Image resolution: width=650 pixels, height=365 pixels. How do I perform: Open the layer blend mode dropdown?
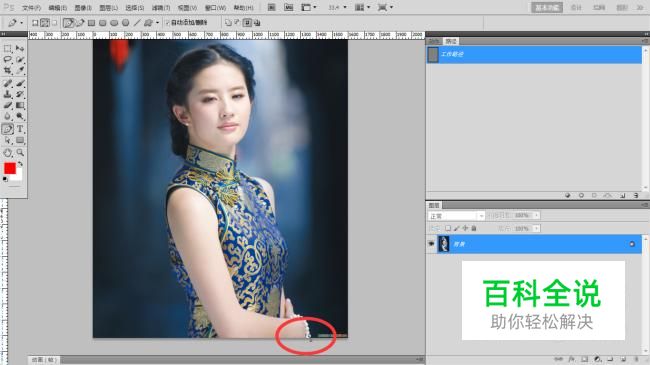point(456,216)
